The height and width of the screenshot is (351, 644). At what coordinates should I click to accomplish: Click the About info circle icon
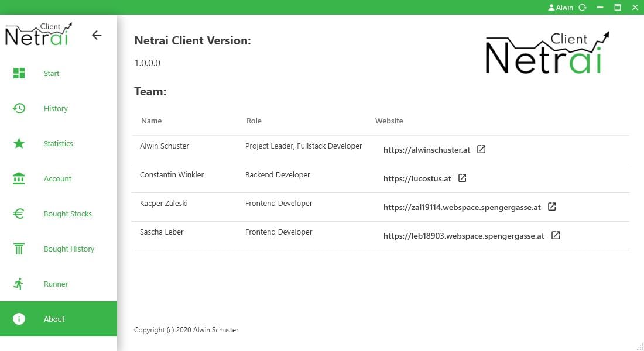pyautogui.click(x=19, y=319)
